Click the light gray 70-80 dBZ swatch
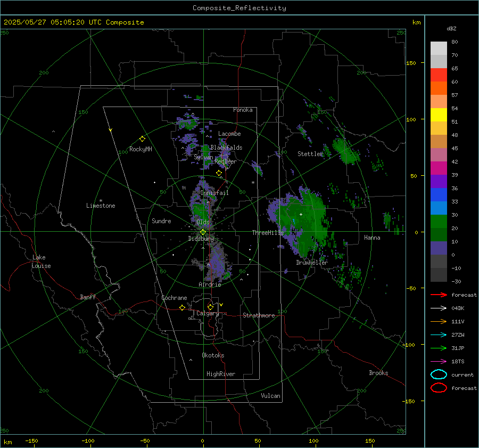 [x=439, y=48]
